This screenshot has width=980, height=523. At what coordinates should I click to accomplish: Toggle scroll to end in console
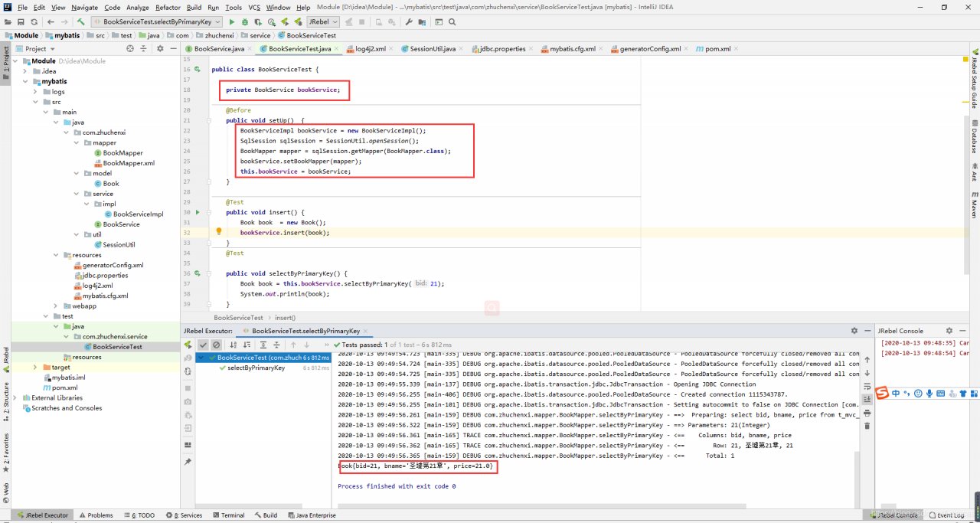(x=867, y=399)
